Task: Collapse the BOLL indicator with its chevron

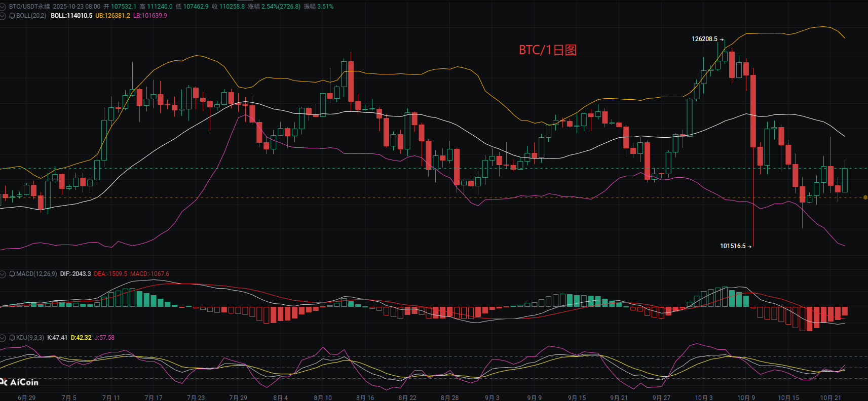Action: coord(3,16)
